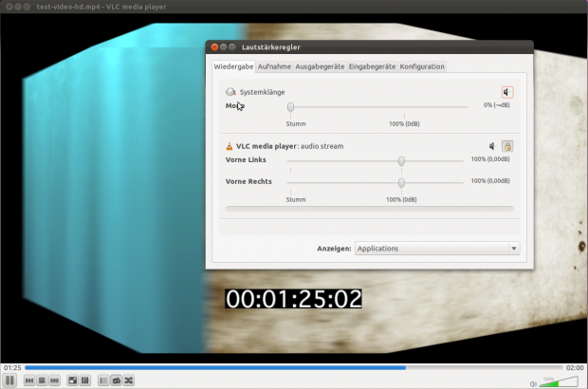Click the Systemklänge 0% volume value

click(497, 105)
